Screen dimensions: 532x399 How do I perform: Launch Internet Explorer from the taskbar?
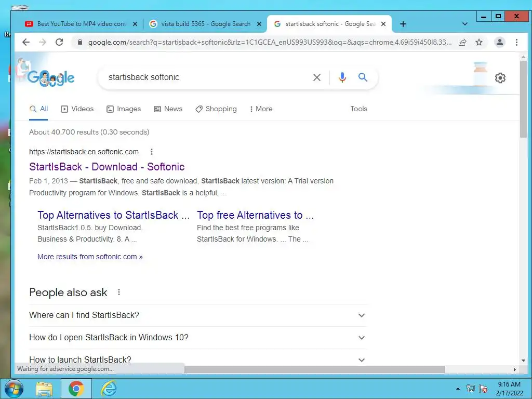coord(109,389)
